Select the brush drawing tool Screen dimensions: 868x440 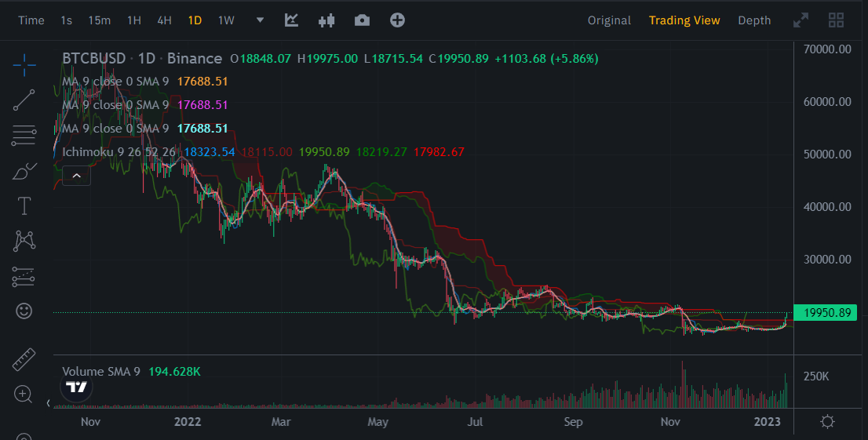click(24, 171)
